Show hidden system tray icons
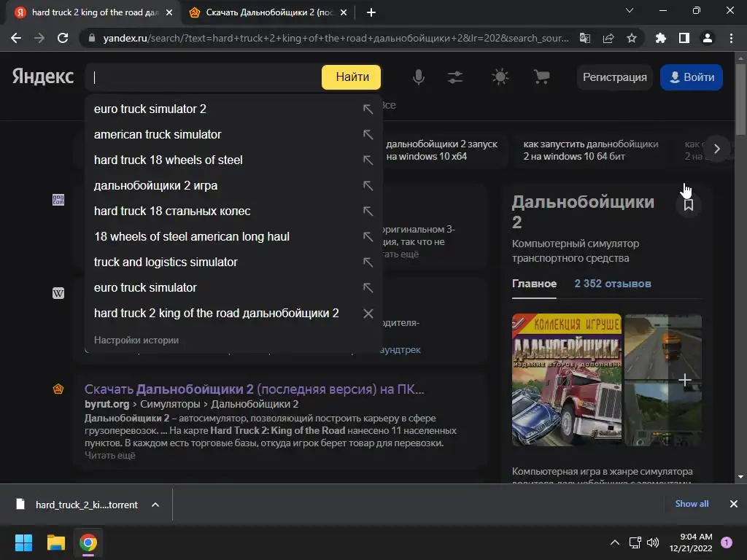The image size is (747, 560). [x=615, y=542]
